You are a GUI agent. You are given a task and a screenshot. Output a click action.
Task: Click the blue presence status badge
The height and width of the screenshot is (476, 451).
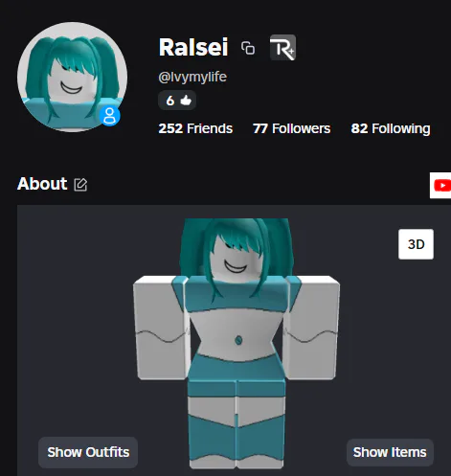[x=109, y=116]
